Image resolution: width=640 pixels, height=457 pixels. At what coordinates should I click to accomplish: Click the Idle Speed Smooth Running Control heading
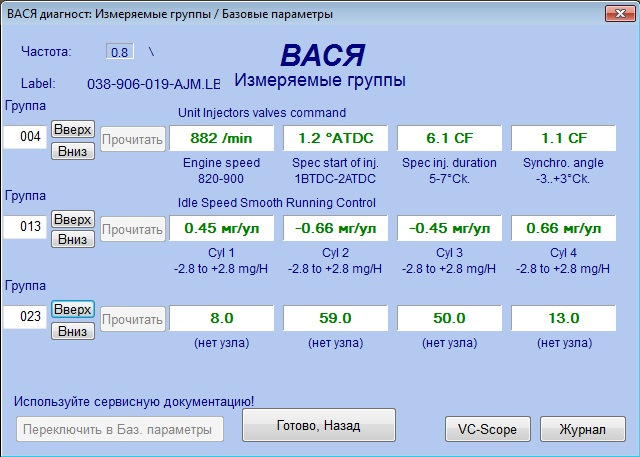pyautogui.click(x=277, y=203)
